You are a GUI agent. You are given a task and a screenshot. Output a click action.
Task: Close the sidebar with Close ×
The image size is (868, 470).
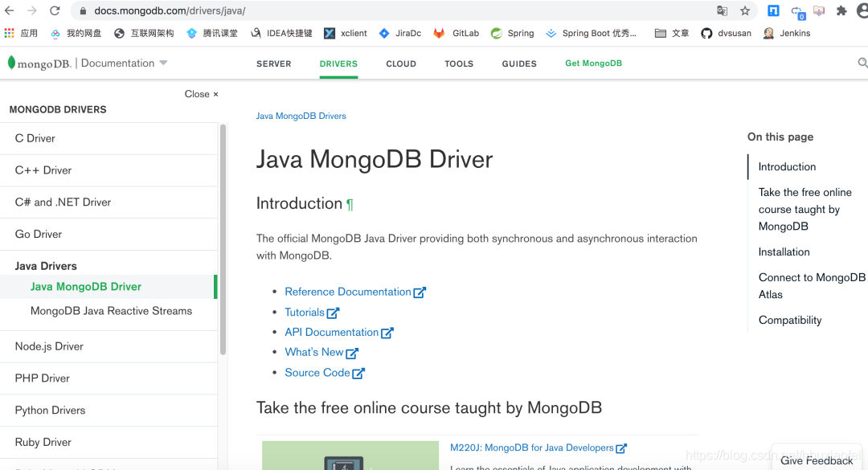pyautogui.click(x=202, y=94)
